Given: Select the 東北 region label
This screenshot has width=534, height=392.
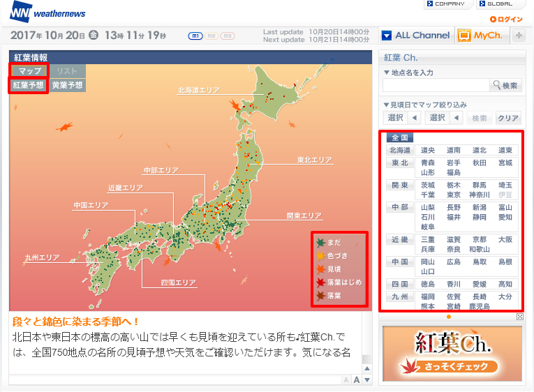Looking at the screenshot, I should (x=400, y=163).
